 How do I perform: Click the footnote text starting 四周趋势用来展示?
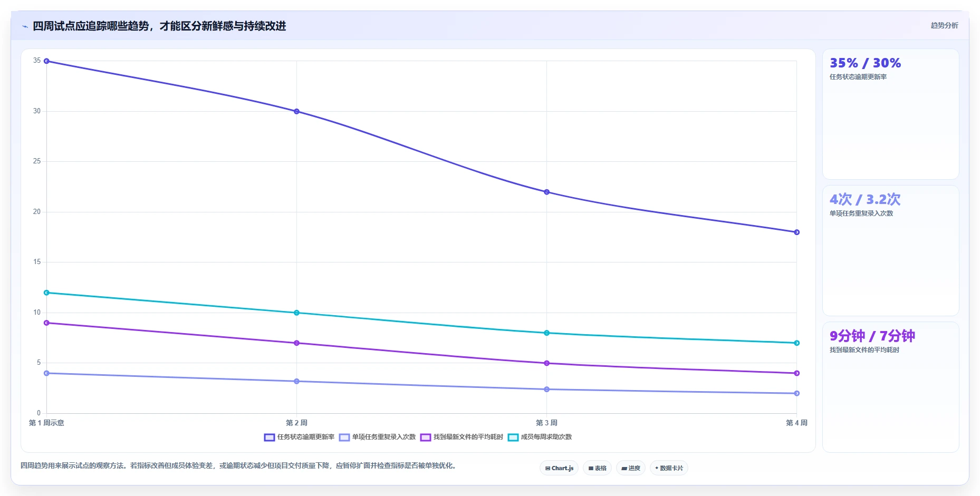point(238,465)
